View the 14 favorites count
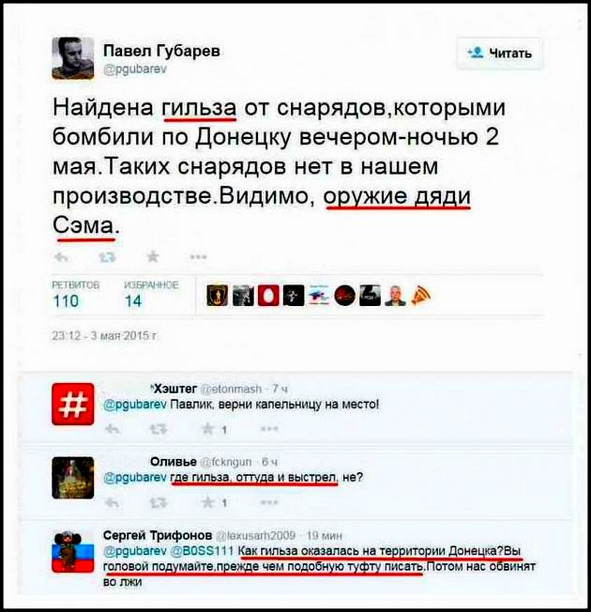Viewport: 591px width, 612px height. [133, 301]
